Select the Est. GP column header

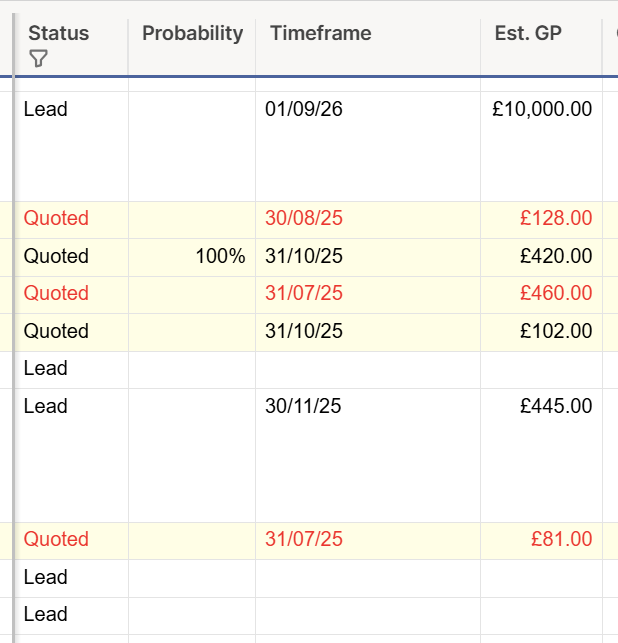pos(541,44)
